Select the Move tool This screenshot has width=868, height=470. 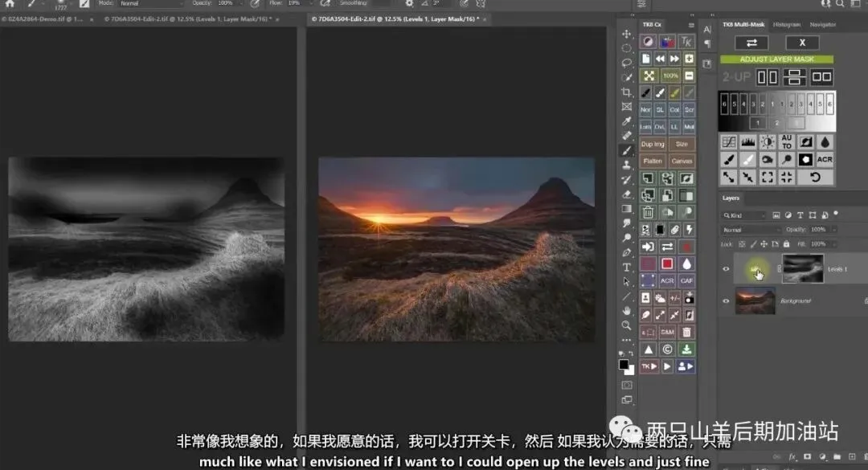coord(626,35)
